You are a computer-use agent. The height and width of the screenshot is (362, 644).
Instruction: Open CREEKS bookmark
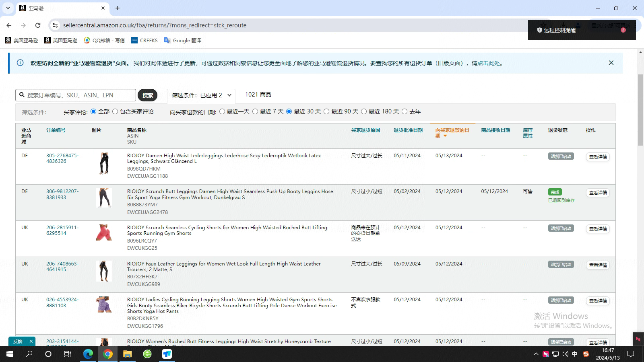click(144, 40)
